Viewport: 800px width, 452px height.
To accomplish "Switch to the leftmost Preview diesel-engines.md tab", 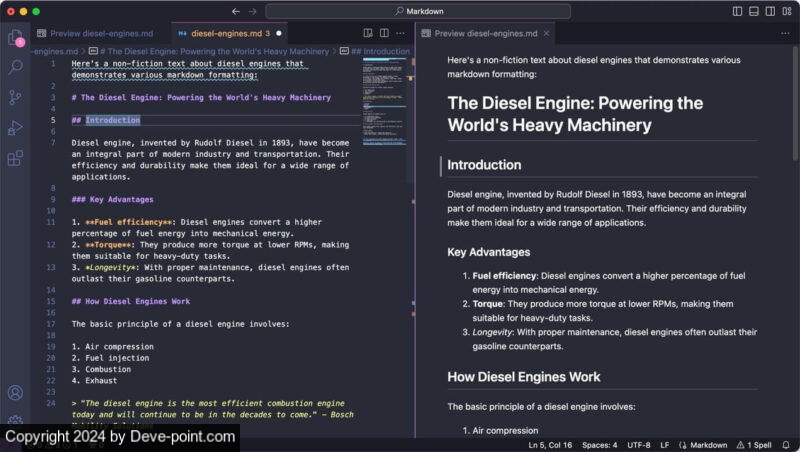I will point(98,33).
